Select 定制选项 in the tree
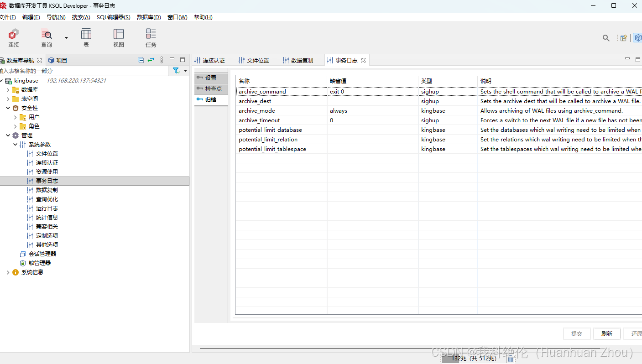Viewport: 642px width, 364px height. click(47, 236)
